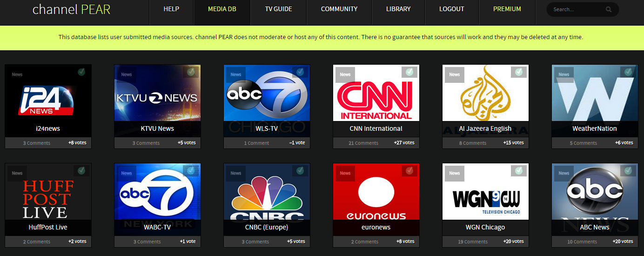The width and height of the screenshot is (644, 256).
Task: Toggle the checkmark on i24news card
Action: click(x=81, y=72)
